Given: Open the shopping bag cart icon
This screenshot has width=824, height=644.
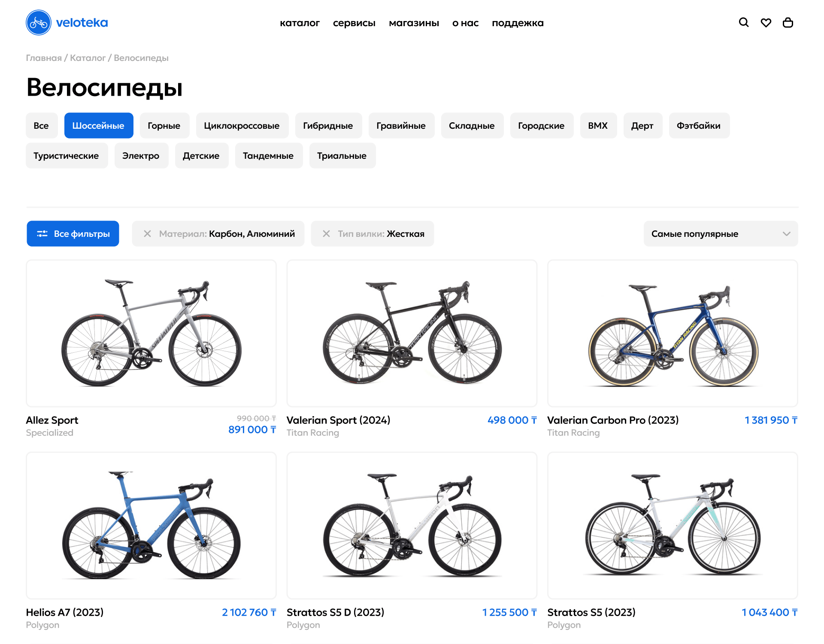Looking at the screenshot, I should coord(788,22).
